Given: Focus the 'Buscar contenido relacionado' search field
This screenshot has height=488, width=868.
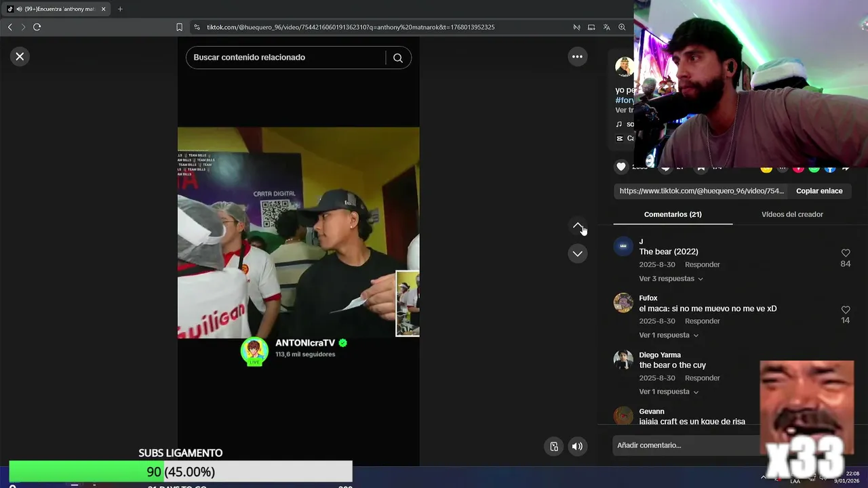Looking at the screenshot, I should click(x=285, y=58).
